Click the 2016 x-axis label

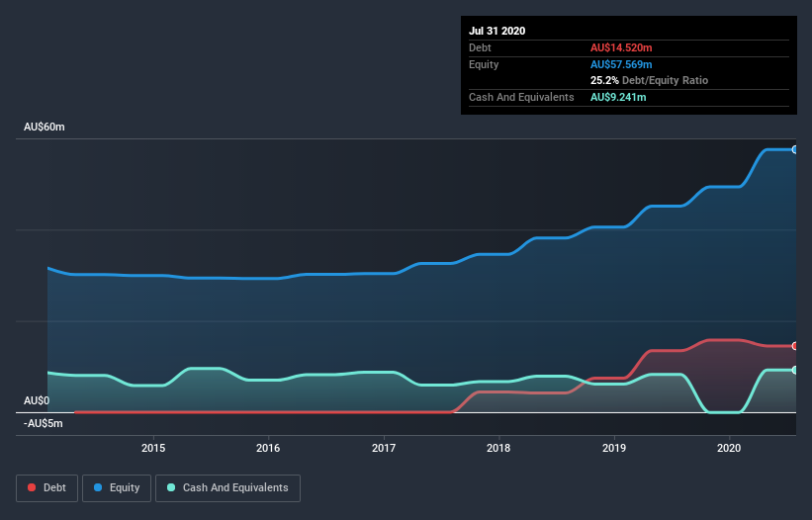tap(268, 448)
